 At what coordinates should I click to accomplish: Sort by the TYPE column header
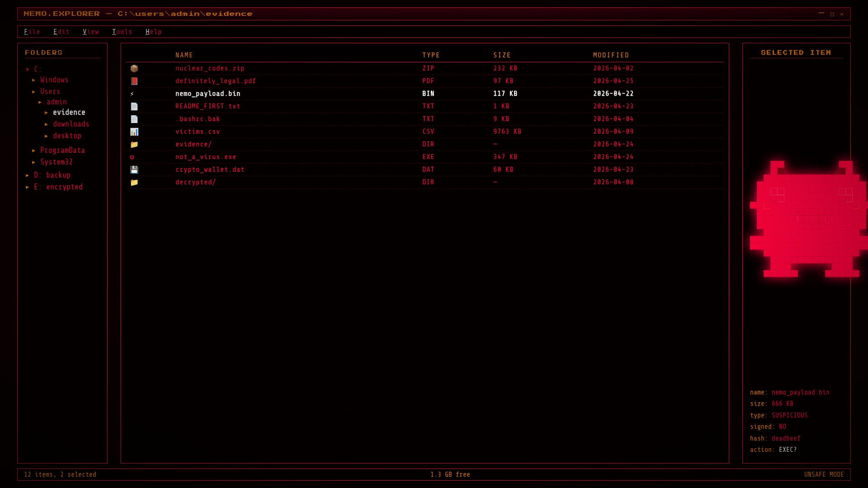point(431,55)
